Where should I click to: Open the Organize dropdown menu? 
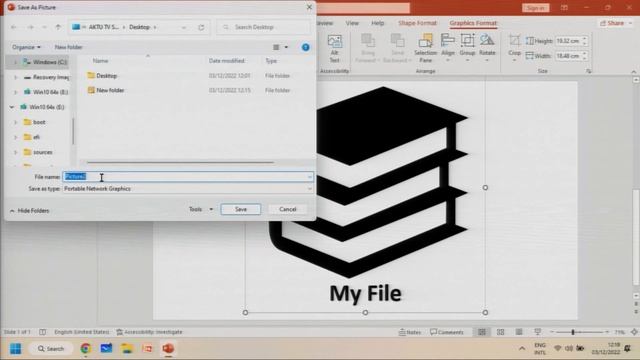(26, 47)
